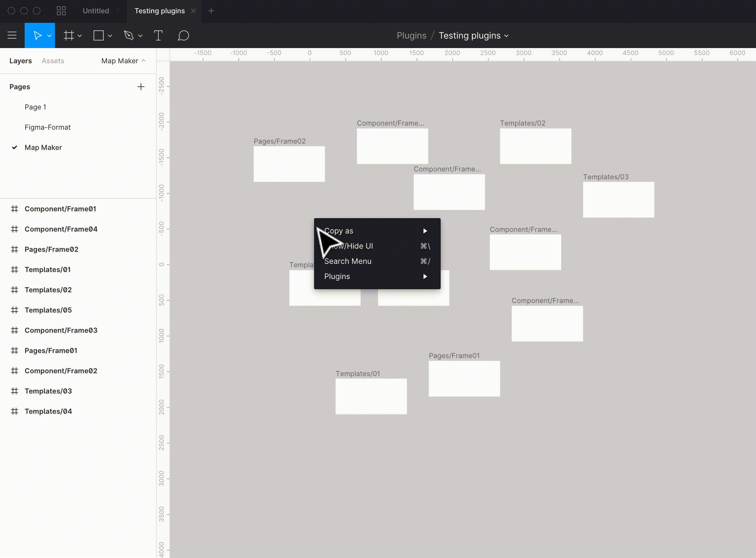Select the Move tool
756x558 pixels.
pyautogui.click(x=37, y=35)
